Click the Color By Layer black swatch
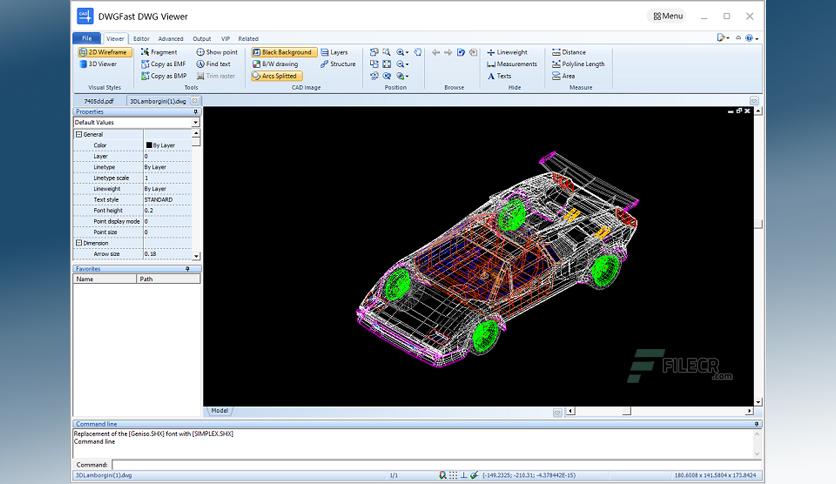836x484 pixels. coord(149,145)
